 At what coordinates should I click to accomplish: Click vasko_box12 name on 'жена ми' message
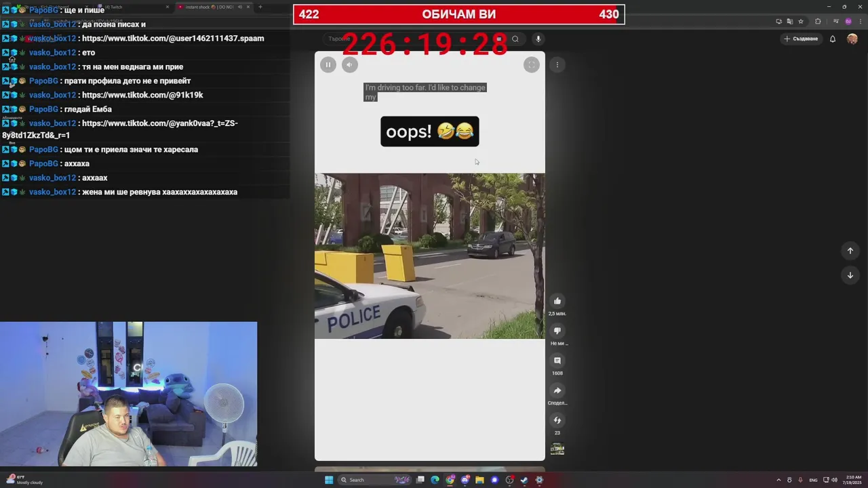click(x=52, y=192)
